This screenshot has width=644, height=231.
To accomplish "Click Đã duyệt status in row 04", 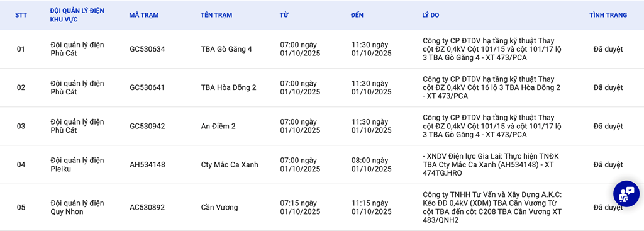I will coord(608,165).
